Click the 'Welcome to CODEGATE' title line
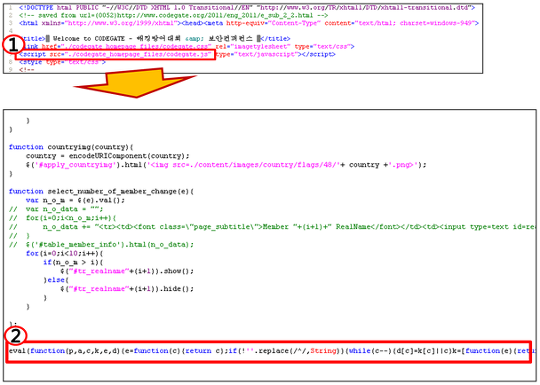Image resolution: width=540 pixels, height=385 pixels. pos(155,39)
